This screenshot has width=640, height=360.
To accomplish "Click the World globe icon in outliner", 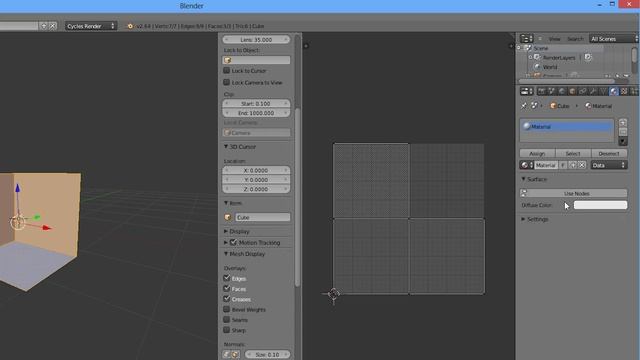I will 537,67.
